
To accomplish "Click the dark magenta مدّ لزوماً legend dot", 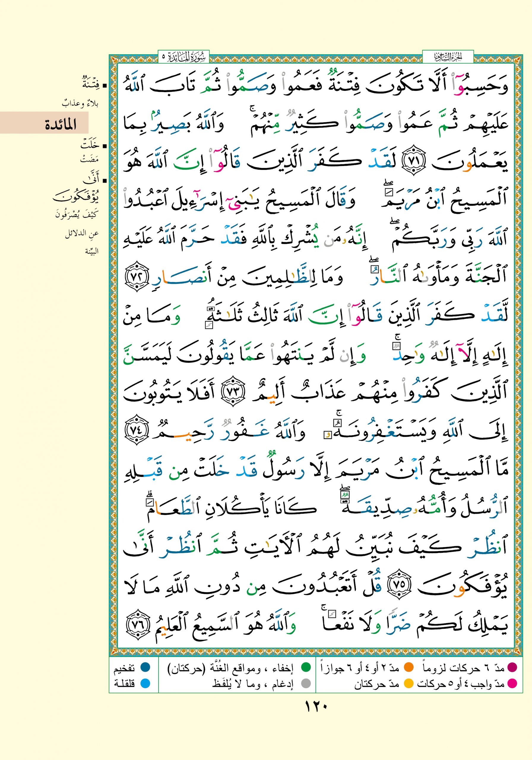I will [512, 667].
